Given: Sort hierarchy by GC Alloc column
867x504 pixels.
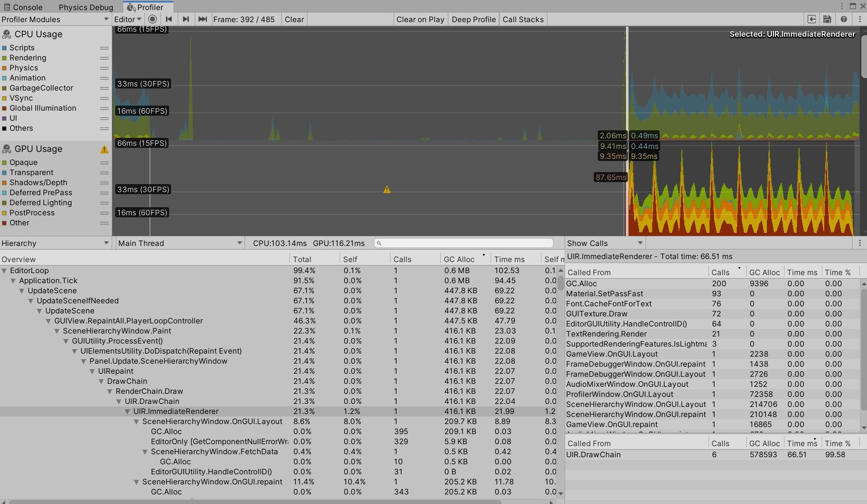Looking at the screenshot, I should (465, 259).
